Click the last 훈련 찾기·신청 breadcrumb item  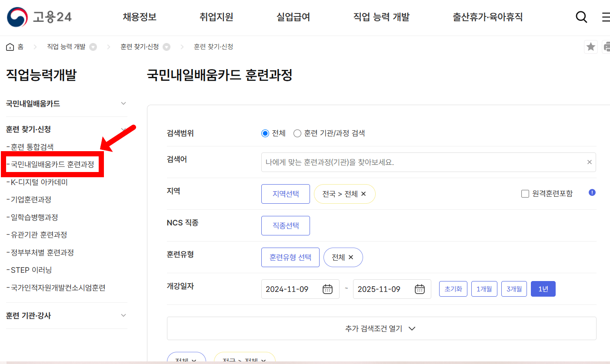[213, 47]
